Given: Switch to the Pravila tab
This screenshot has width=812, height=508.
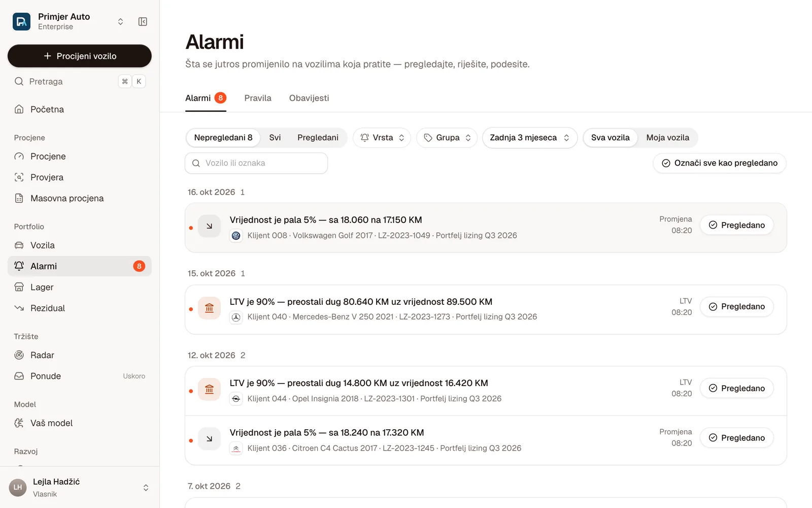Looking at the screenshot, I should [x=258, y=98].
